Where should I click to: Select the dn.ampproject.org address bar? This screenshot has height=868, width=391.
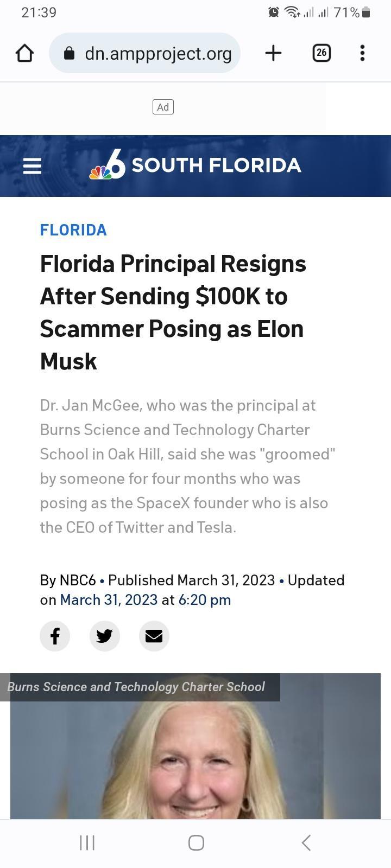coord(157,53)
